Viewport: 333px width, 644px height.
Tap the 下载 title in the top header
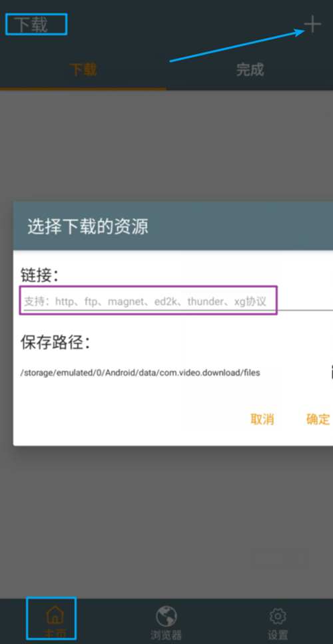[x=32, y=25]
